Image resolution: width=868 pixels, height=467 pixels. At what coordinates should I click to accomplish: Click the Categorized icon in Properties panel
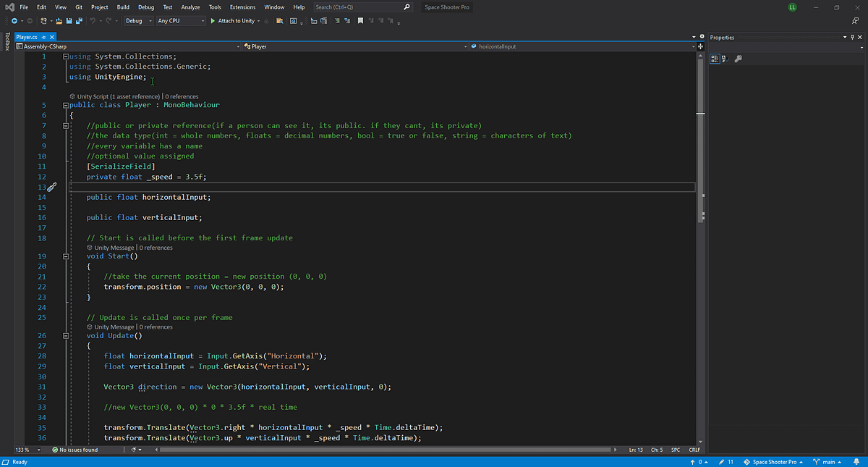click(x=715, y=59)
